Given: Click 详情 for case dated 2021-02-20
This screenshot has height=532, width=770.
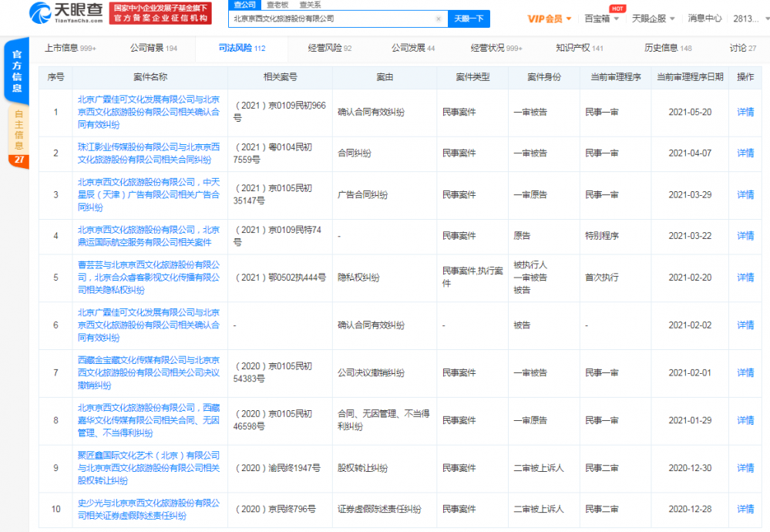Looking at the screenshot, I should click(x=745, y=278).
